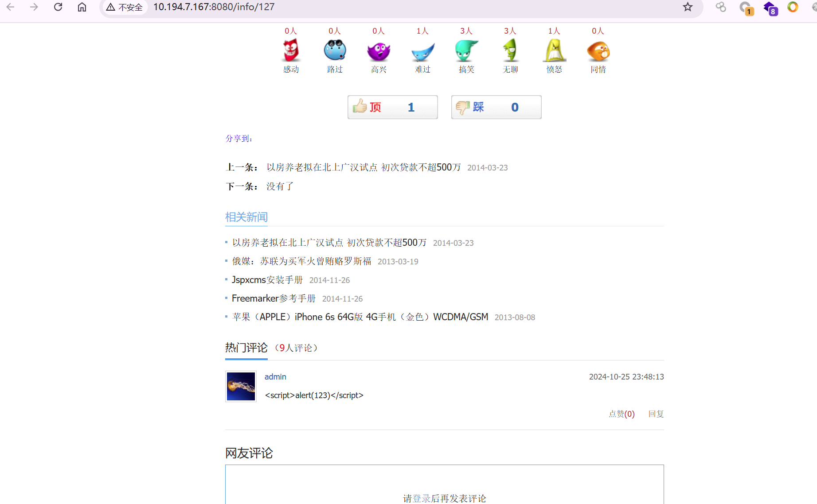Screen dimensions: 817x504
Task: Vote with the 同情 (sympathy) orange face
Action: click(598, 50)
